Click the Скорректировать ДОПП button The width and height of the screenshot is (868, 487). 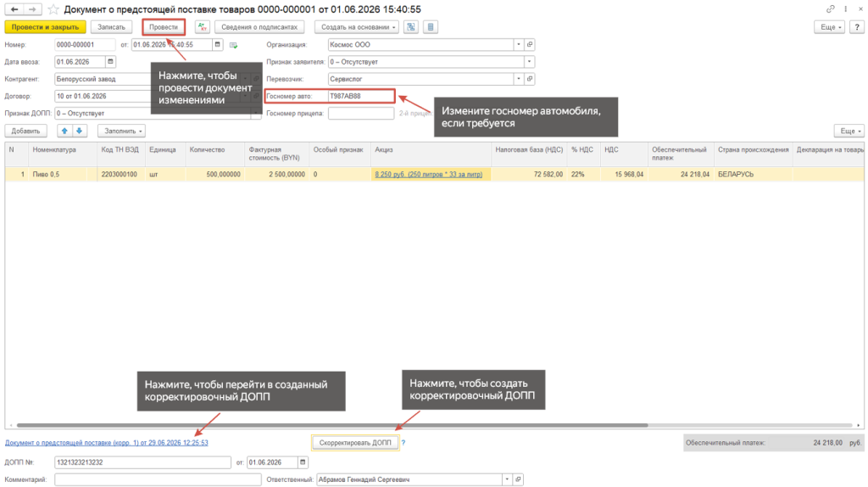click(355, 443)
